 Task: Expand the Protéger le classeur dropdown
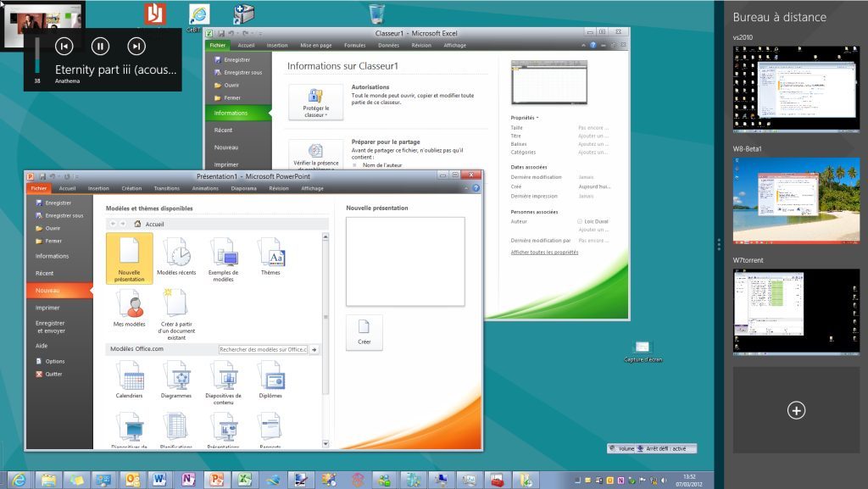click(315, 103)
